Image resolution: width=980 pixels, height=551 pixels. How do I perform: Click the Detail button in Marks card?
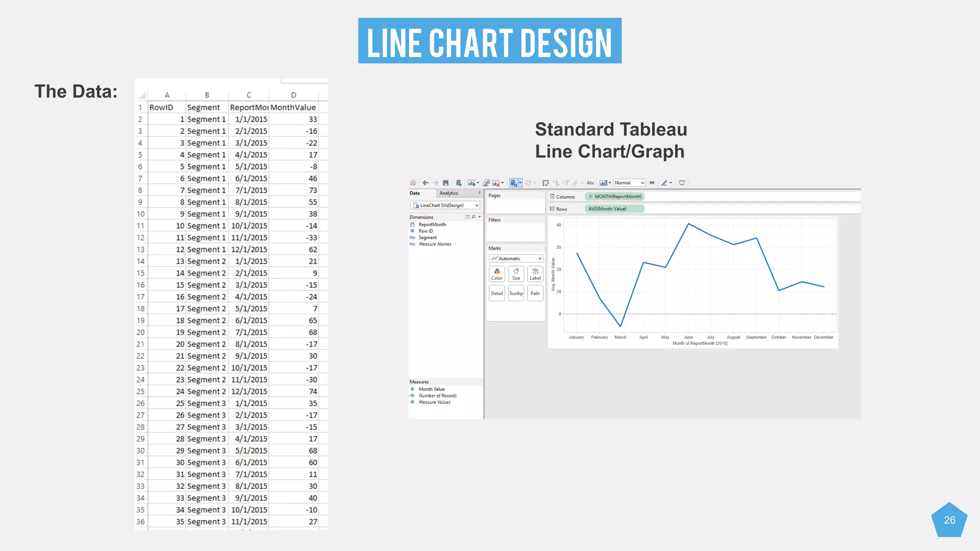[x=497, y=293]
